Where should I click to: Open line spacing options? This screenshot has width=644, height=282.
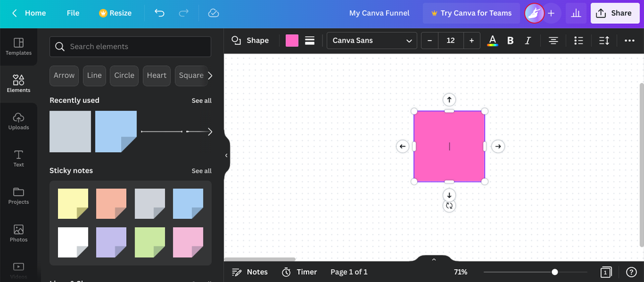(x=604, y=41)
